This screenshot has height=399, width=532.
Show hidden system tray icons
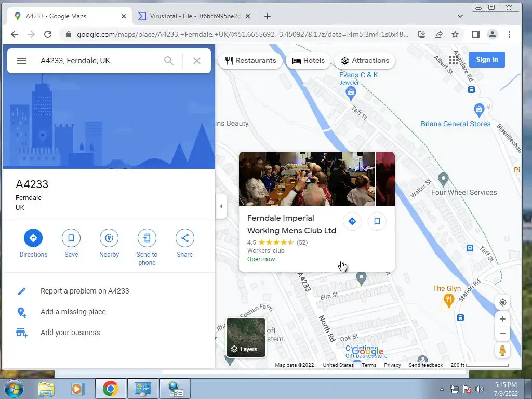tap(442, 389)
